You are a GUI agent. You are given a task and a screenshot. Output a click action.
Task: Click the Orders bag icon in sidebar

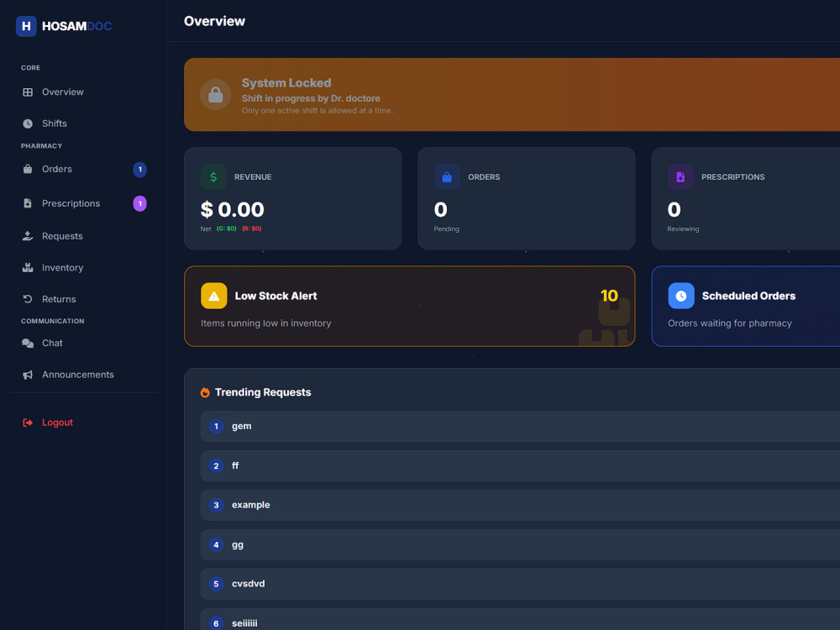click(x=28, y=170)
